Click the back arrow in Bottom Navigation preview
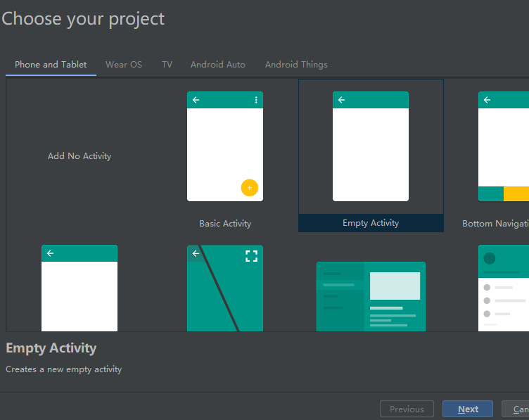This screenshot has width=529, height=420. [x=487, y=100]
